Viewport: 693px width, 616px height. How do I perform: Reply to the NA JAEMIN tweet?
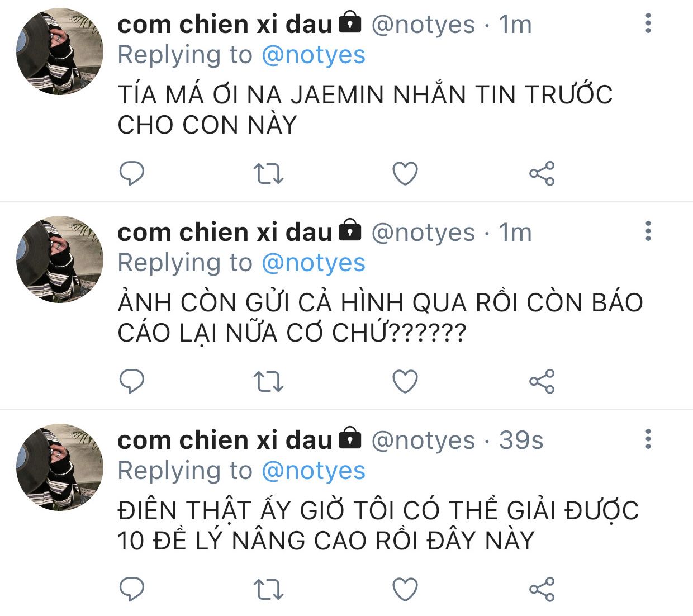click(132, 173)
